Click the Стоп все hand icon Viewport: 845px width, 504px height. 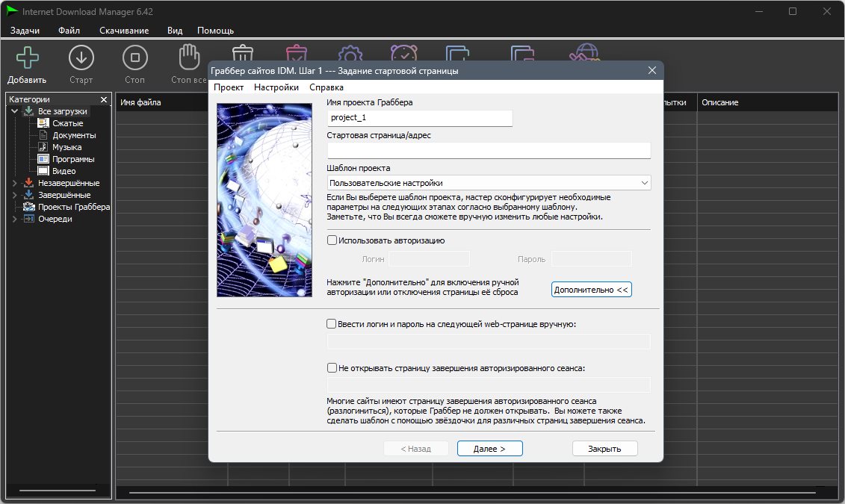click(x=189, y=57)
